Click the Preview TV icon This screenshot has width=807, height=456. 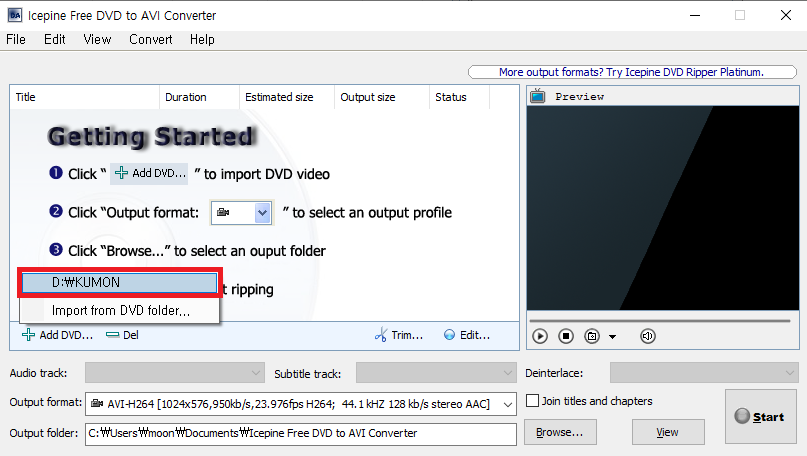538,96
